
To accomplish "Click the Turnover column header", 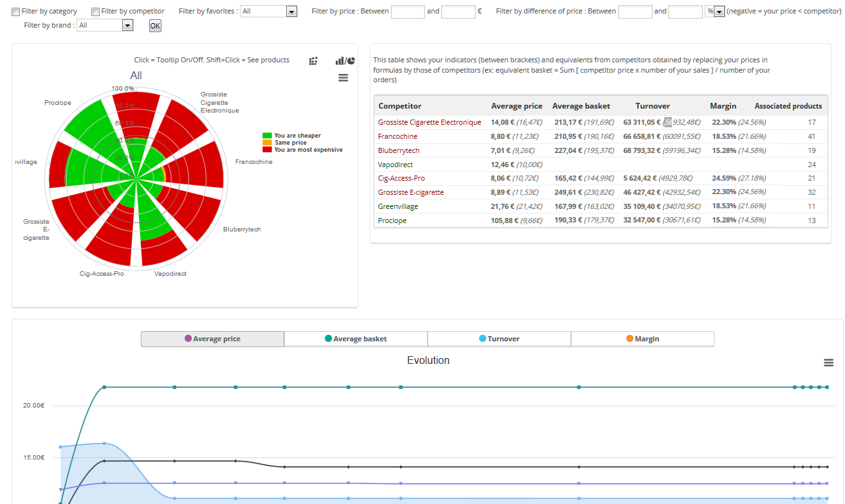I will [653, 106].
